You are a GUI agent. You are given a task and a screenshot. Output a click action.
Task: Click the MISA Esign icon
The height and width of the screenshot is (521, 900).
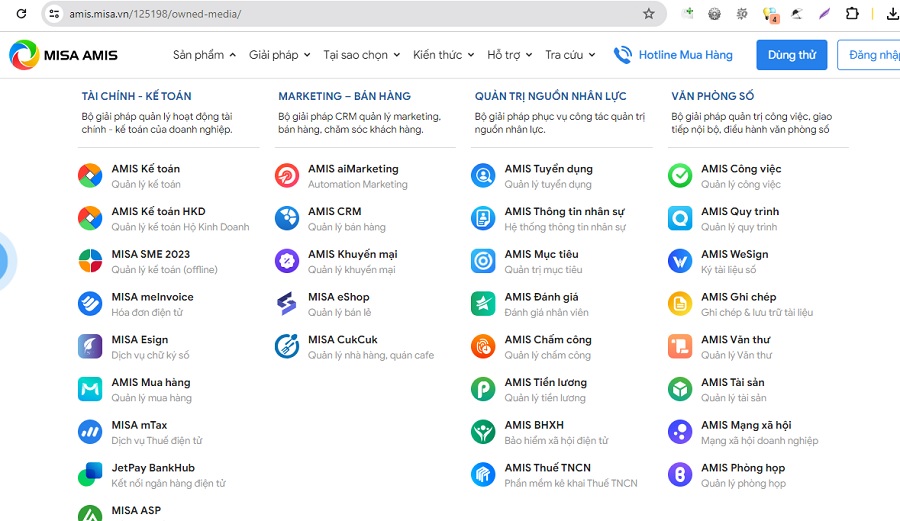point(90,347)
